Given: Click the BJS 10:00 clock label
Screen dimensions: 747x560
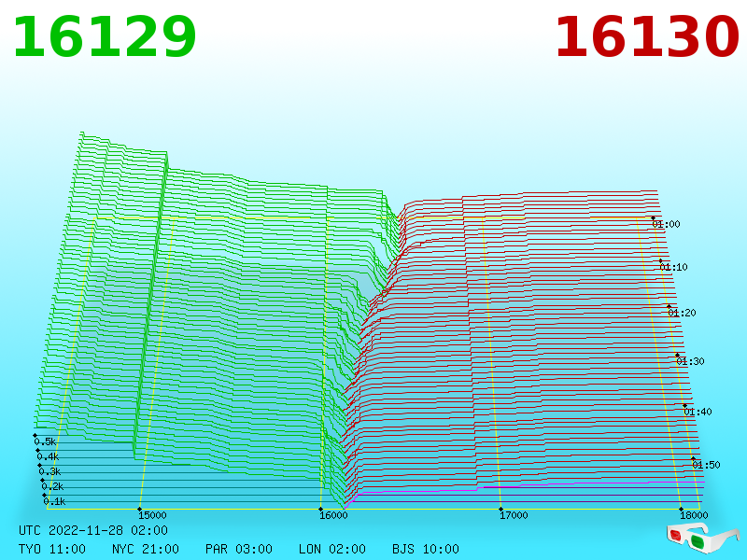Looking at the screenshot, I should [x=426, y=549].
